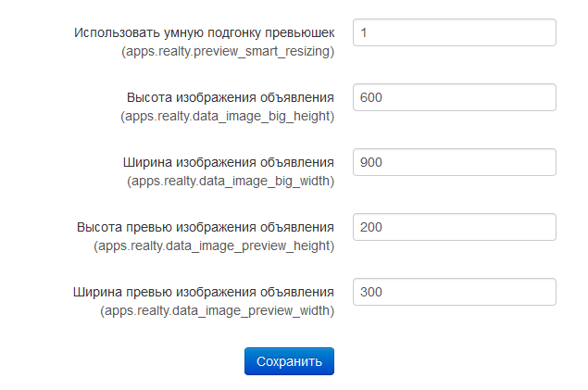Focus the Ширина превью изображения input field

point(454,292)
